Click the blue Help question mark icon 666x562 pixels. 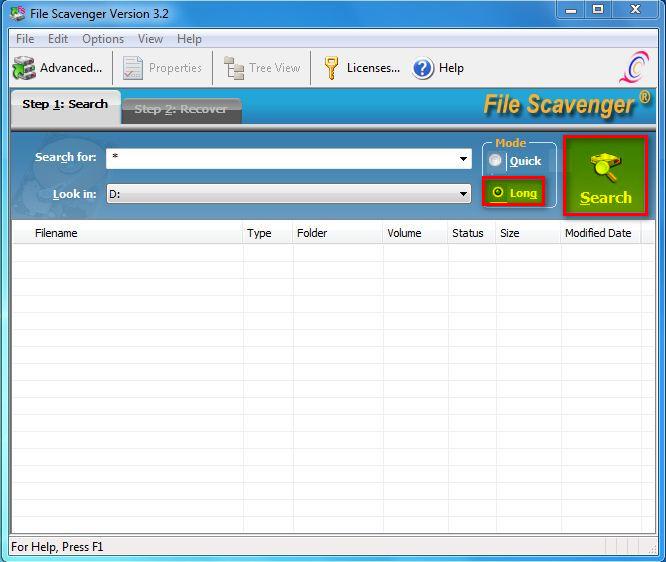tap(423, 68)
